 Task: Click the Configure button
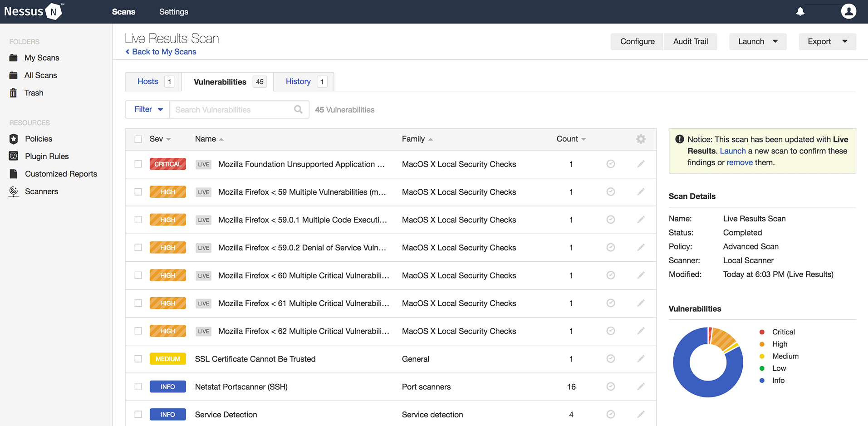(637, 42)
